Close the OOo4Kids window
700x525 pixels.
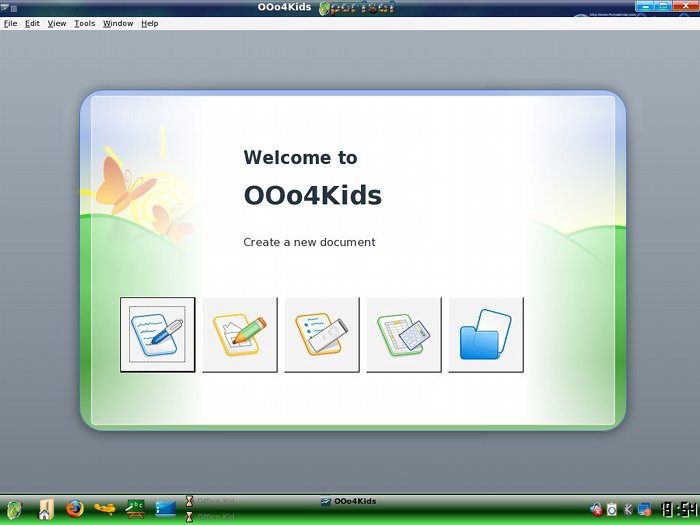pyautogui.click(x=685, y=6)
